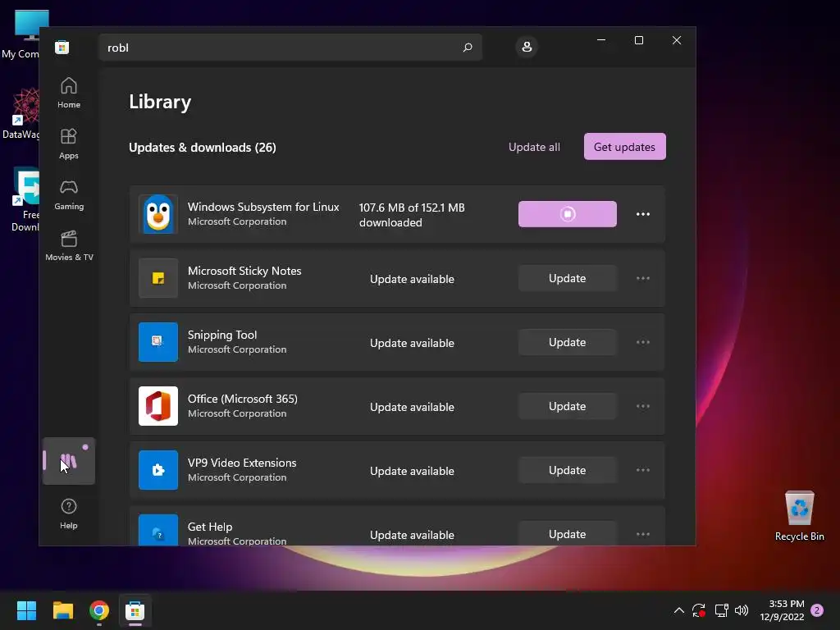Click the Snipping Tool app icon
The height and width of the screenshot is (630, 840).
tap(158, 342)
